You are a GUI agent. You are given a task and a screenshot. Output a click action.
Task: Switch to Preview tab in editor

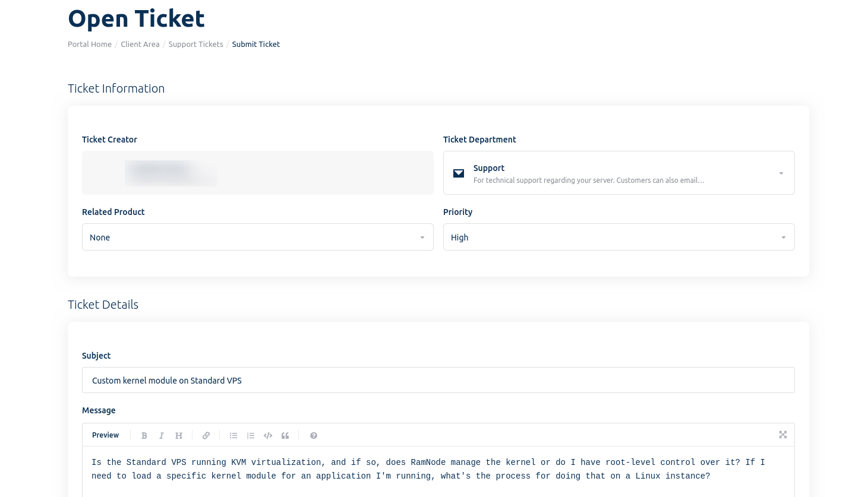pyautogui.click(x=106, y=435)
